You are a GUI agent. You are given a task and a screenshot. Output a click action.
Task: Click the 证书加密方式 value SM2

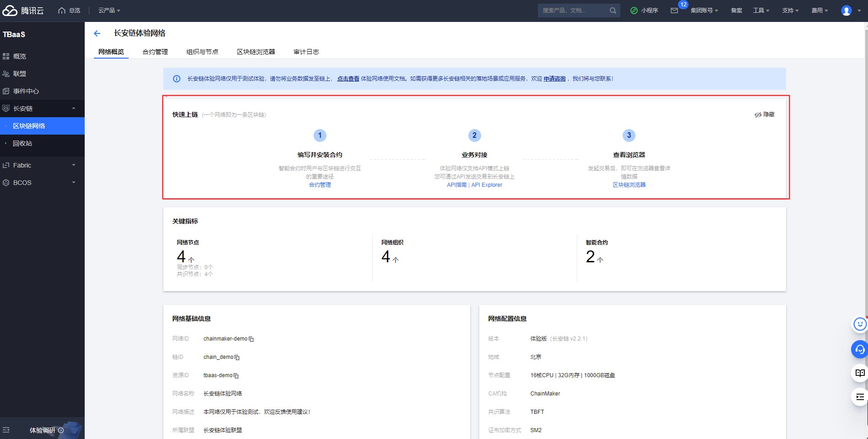[x=536, y=430]
